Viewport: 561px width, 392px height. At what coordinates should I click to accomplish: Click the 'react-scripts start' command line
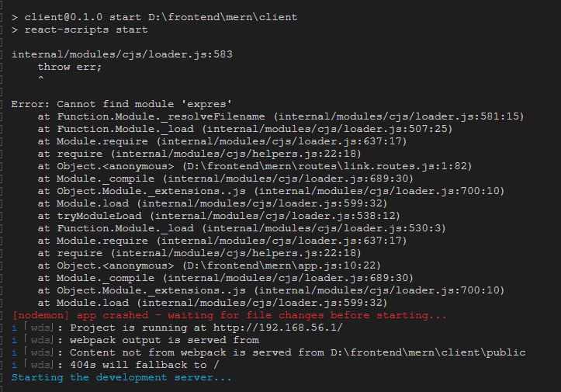[x=79, y=29]
